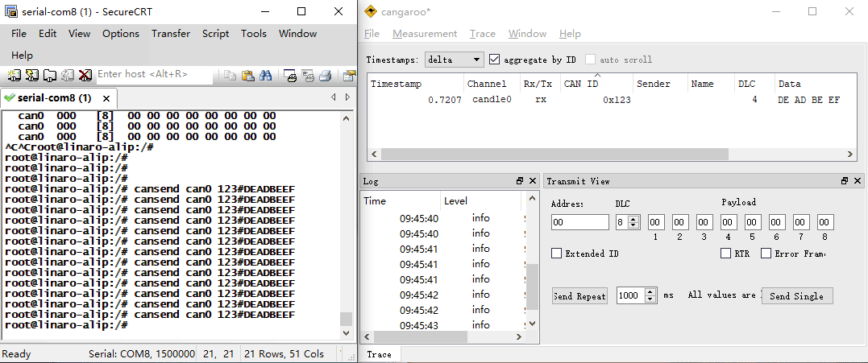
Task: Click Level column header in Log
Action: tap(480, 201)
